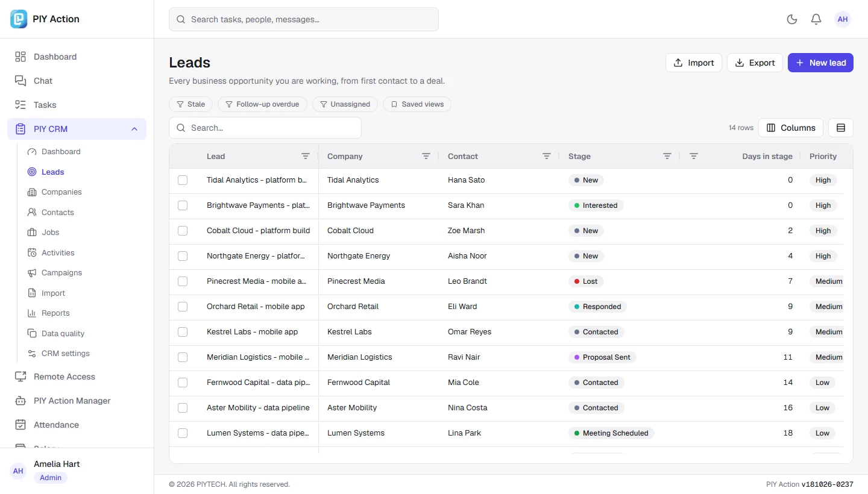Click the CRM Dashboard gauge icon
The height and width of the screenshot is (494, 868).
pos(32,152)
